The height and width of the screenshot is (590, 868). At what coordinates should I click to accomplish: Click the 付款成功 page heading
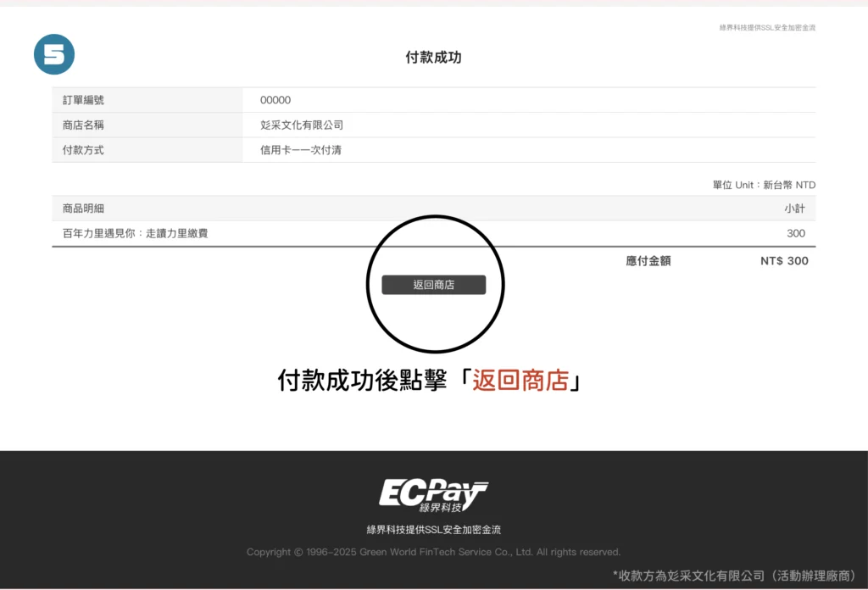[x=433, y=58]
